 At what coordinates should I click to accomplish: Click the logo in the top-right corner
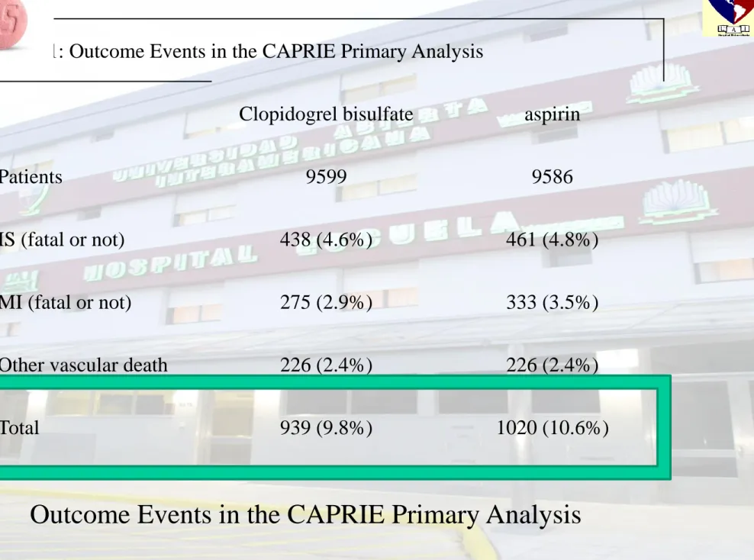728,18
